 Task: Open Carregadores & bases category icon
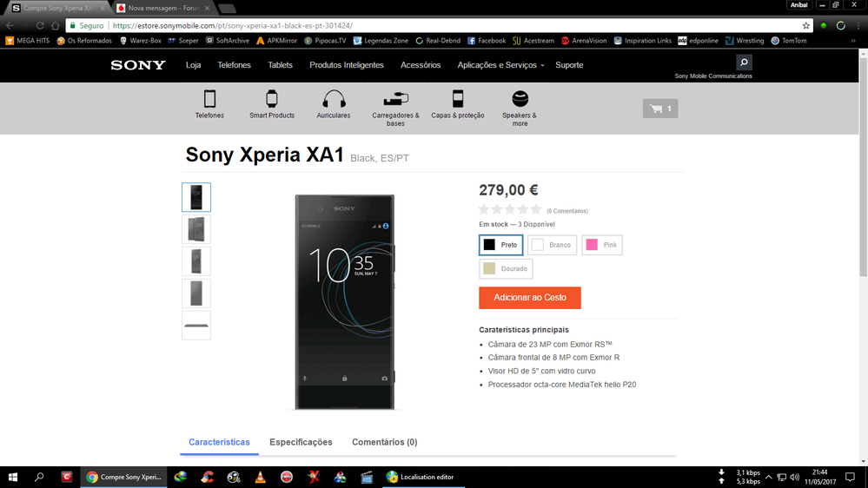(395, 99)
